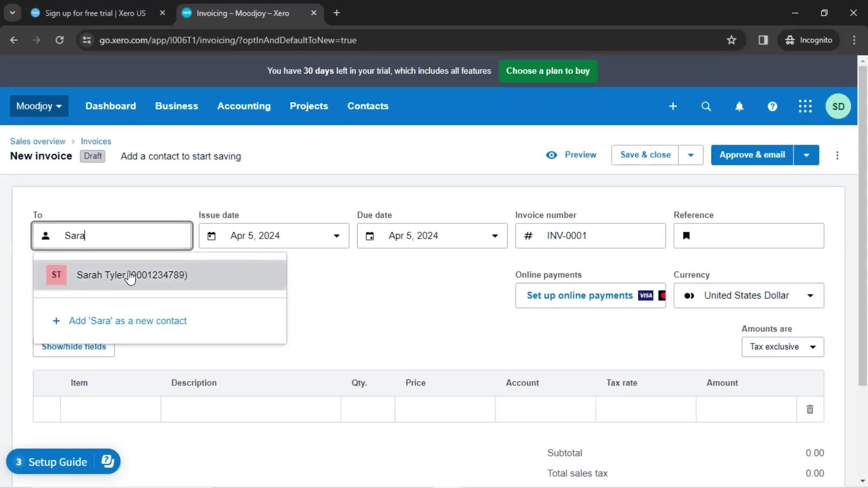Open the quick-add plus menu in Xero header
Viewport: 868px width, 488px height.
[x=673, y=106]
